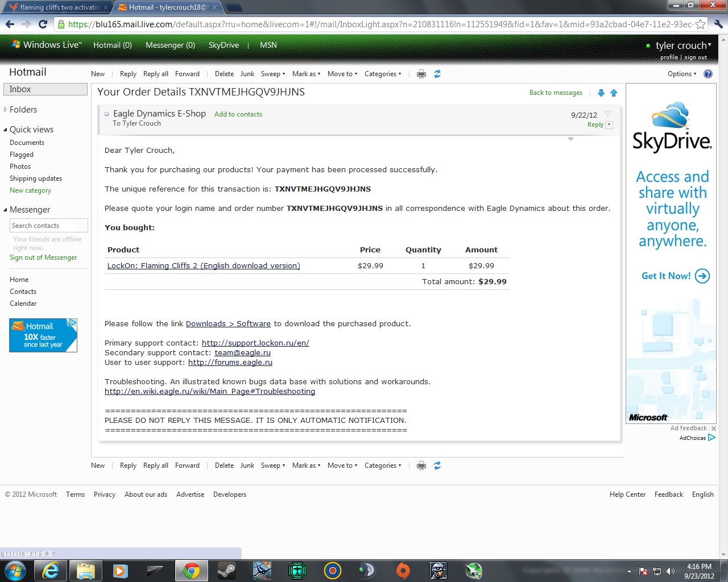
Task: Open the Mark as dropdown above the message
Action: (306, 74)
